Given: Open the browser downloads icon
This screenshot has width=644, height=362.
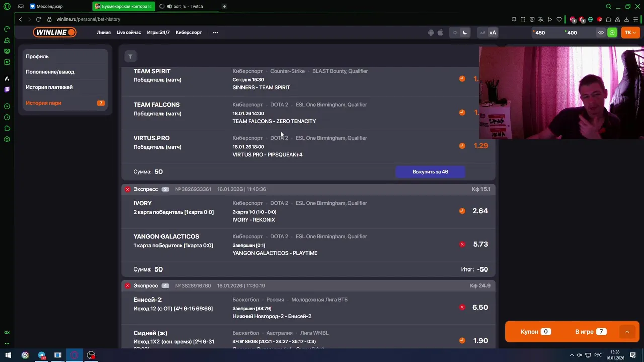Looking at the screenshot, I should pos(627,19).
